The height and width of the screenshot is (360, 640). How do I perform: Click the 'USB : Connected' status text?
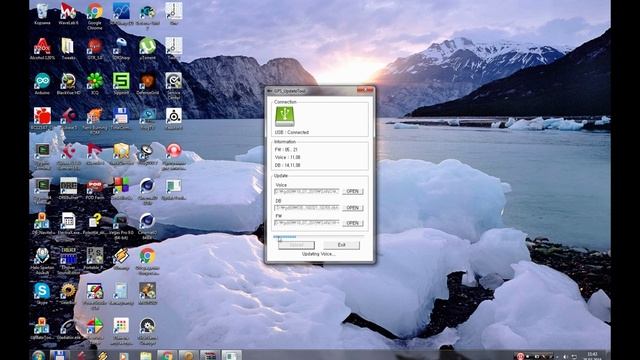292,132
